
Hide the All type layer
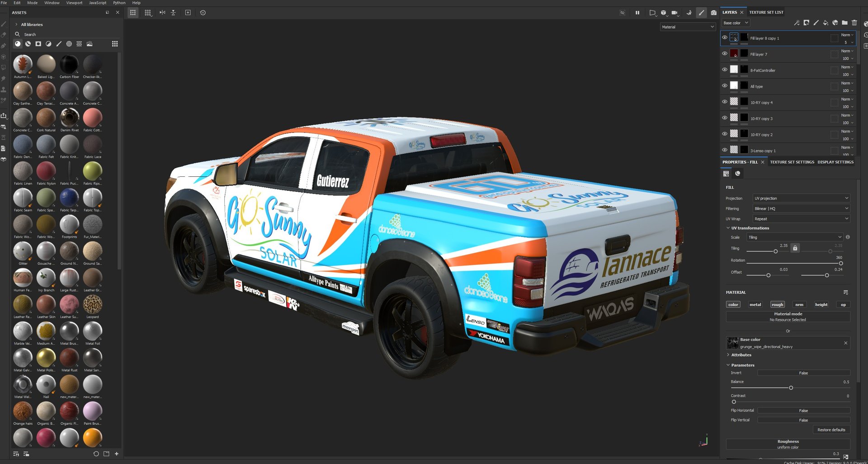pyautogui.click(x=725, y=85)
